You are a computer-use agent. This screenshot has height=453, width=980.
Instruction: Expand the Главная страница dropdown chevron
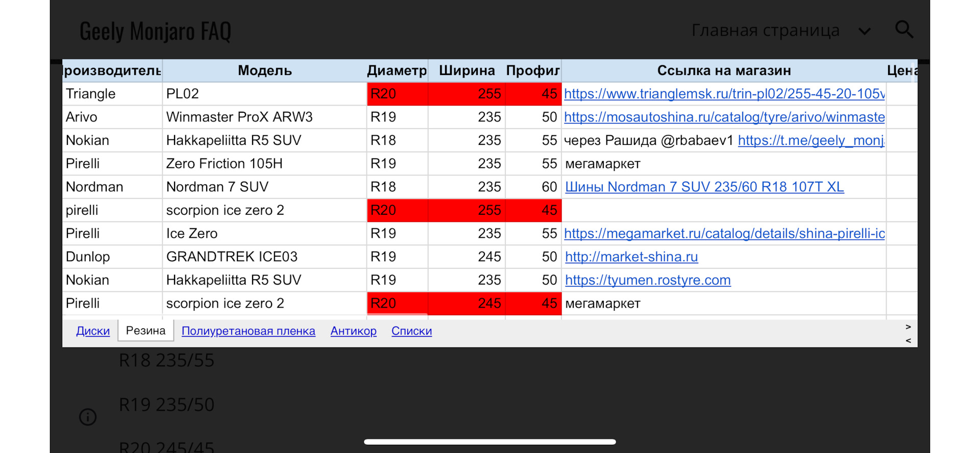click(864, 31)
